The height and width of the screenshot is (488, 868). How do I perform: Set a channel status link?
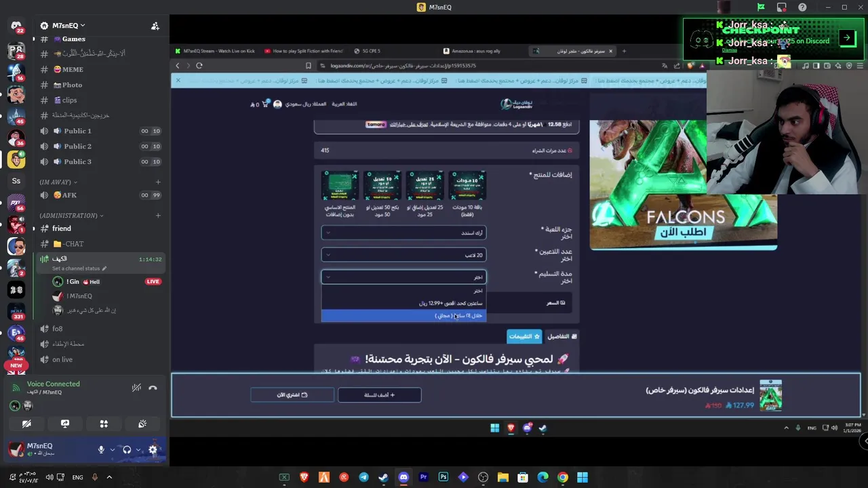tap(79, 268)
